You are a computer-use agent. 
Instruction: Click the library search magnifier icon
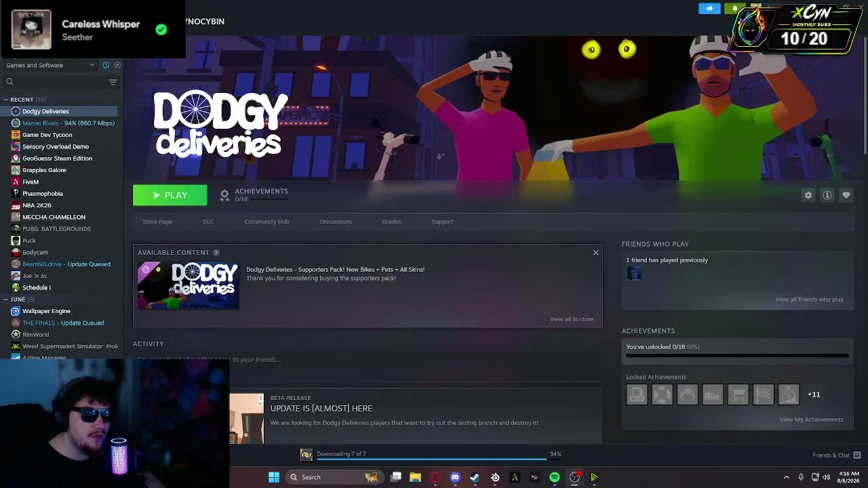coord(9,82)
